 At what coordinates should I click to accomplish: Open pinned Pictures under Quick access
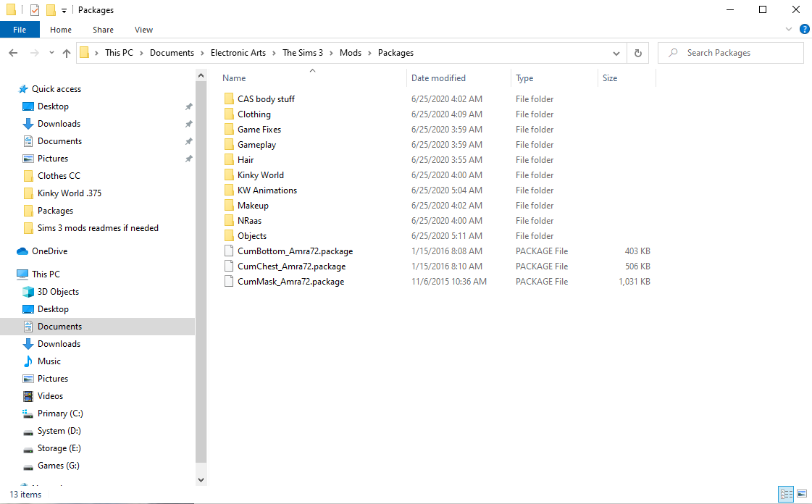click(52, 159)
